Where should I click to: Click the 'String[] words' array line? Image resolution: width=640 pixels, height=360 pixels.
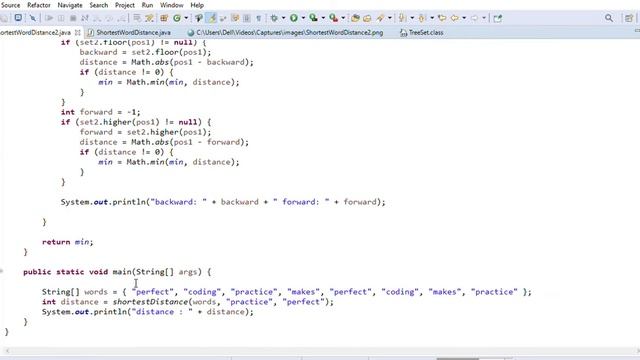click(287, 292)
